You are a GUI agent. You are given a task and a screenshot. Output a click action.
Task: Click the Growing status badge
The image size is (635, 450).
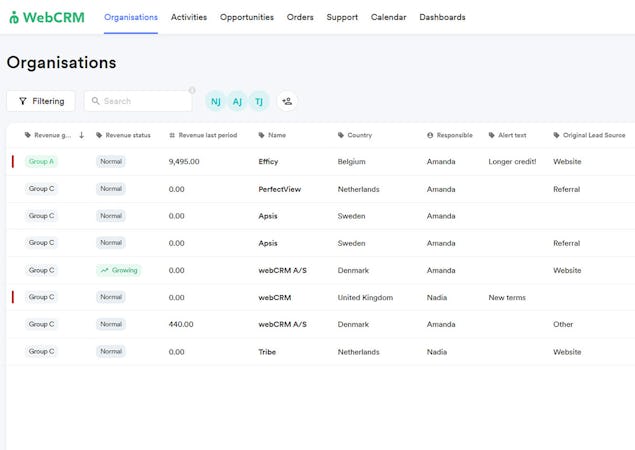[x=119, y=270]
